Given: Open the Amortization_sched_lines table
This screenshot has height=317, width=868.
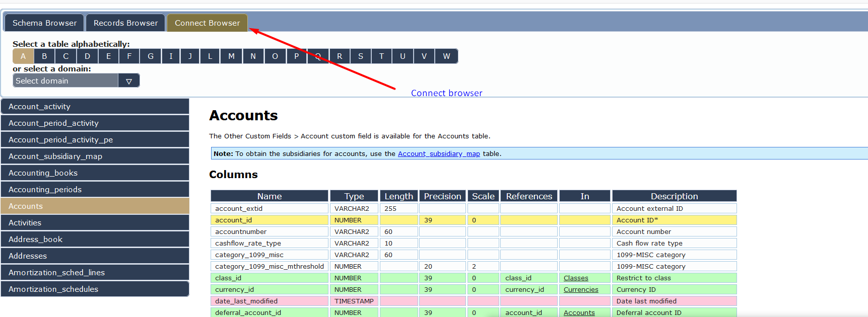Looking at the screenshot, I should (x=95, y=272).
